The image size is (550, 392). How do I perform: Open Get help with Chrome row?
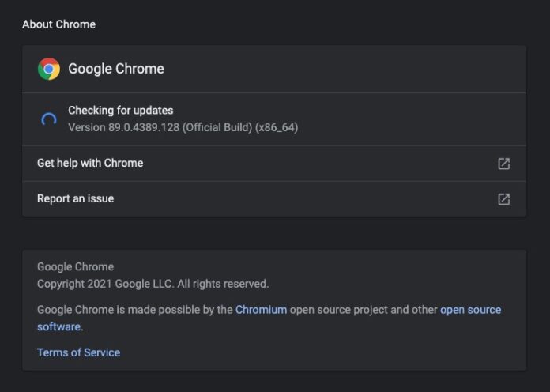pyautogui.click(x=274, y=164)
